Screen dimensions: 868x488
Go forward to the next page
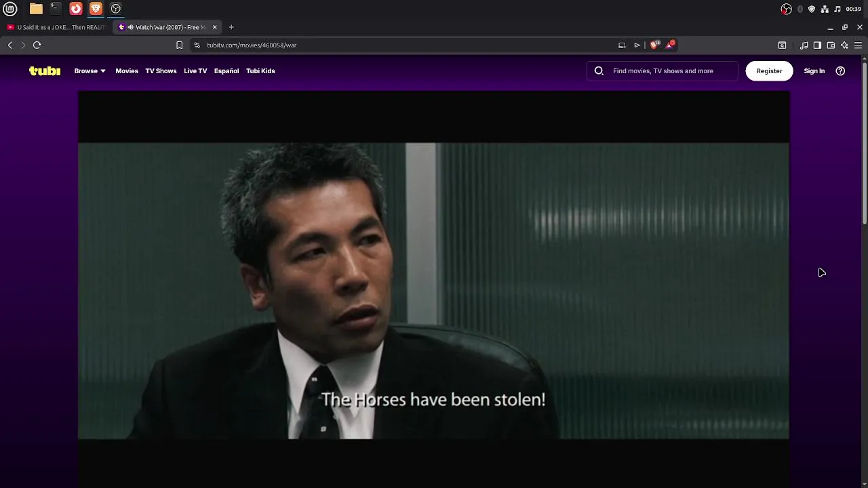tap(23, 45)
